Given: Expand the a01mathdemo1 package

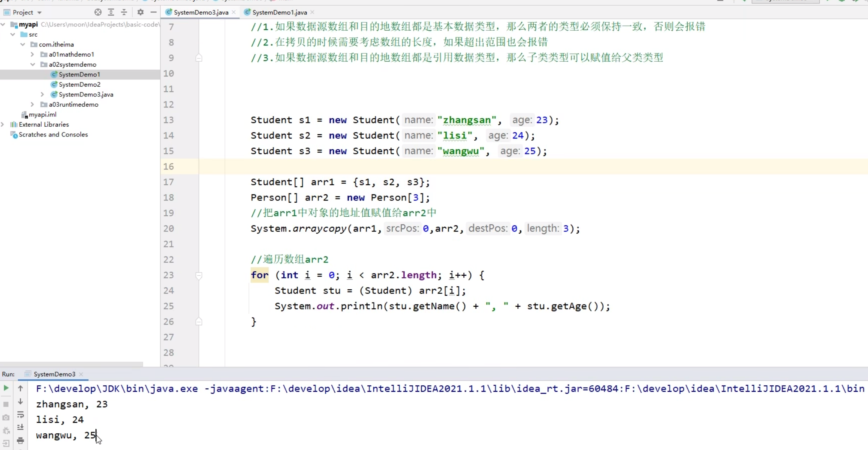Looking at the screenshot, I should click(x=32, y=54).
